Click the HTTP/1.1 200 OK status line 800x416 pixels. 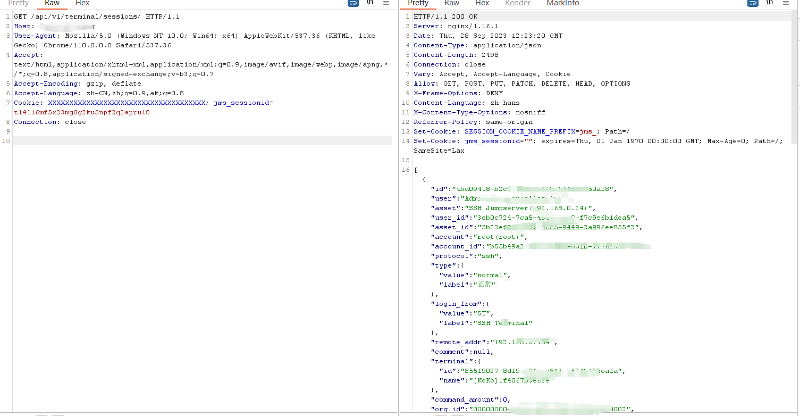tap(445, 17)
